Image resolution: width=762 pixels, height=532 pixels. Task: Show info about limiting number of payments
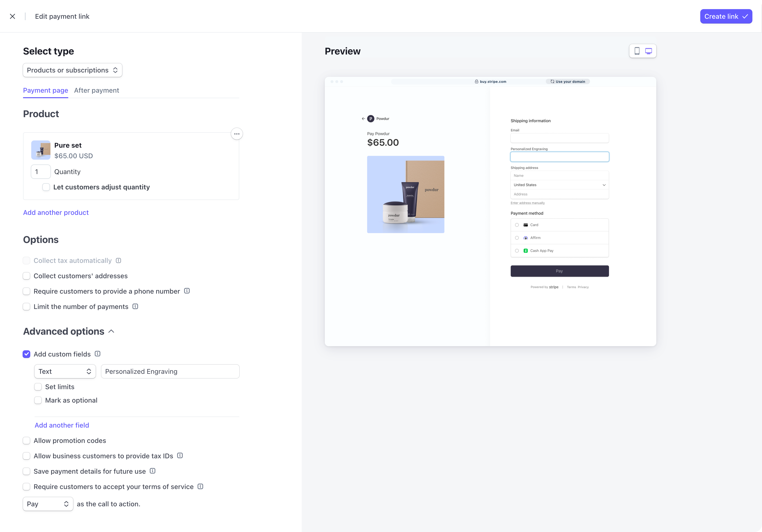(135, 307)
